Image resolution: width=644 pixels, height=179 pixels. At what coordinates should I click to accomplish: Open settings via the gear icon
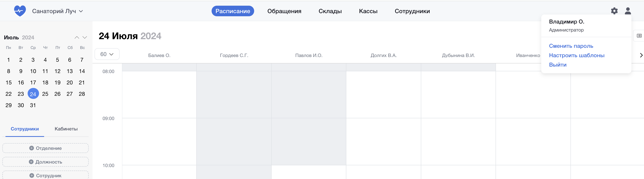pos(614,11)
